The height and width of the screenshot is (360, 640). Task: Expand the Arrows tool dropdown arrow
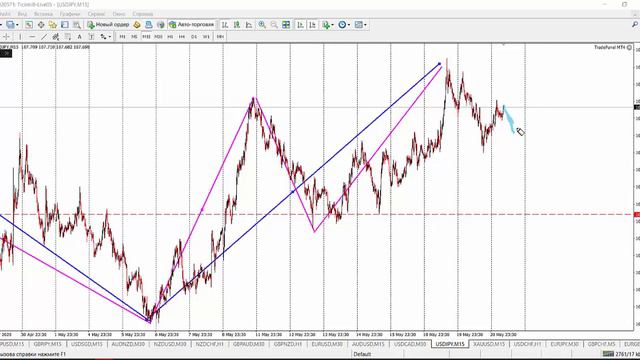[x=109, y=37]
